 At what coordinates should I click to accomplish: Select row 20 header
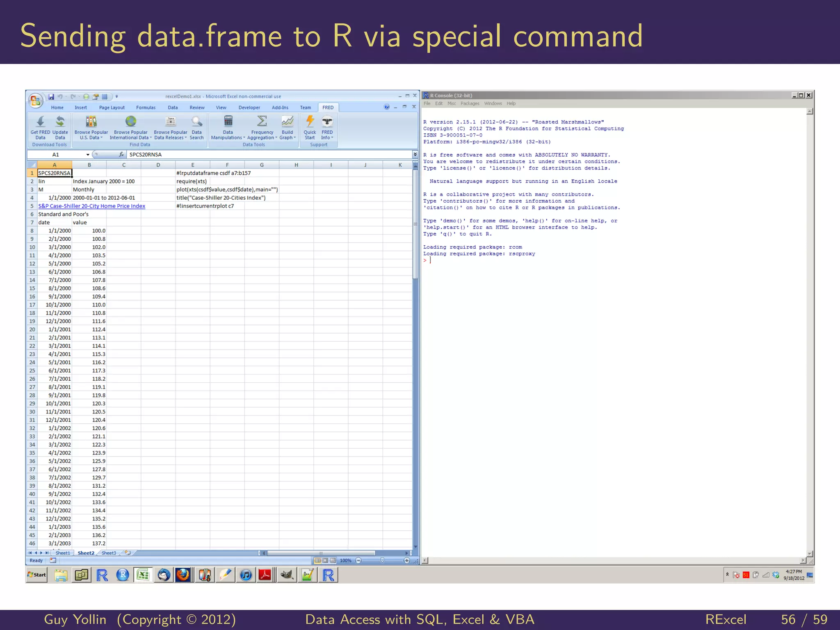click(32, 329)
